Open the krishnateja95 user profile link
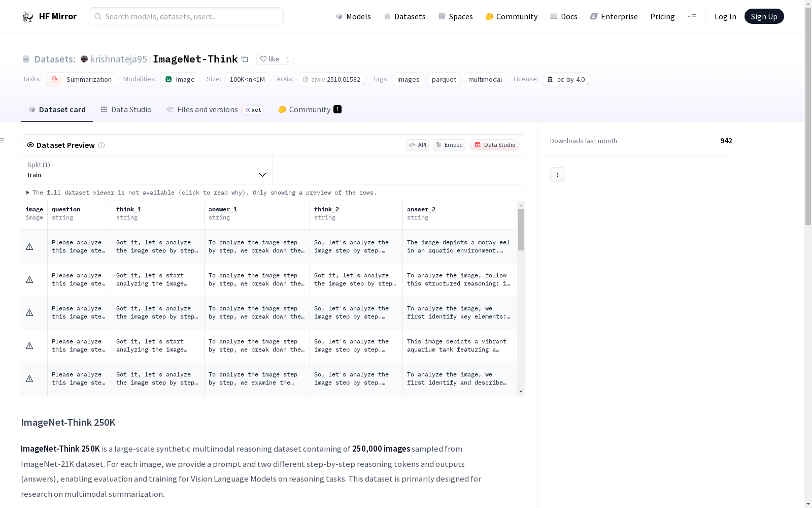This screenshot has height=508, width=812. 119,59
